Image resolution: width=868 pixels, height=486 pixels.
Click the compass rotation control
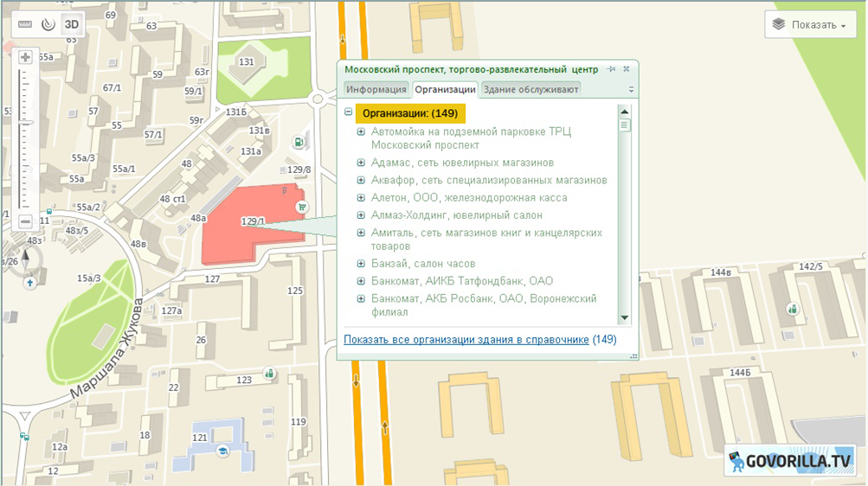tap(26, 256)
